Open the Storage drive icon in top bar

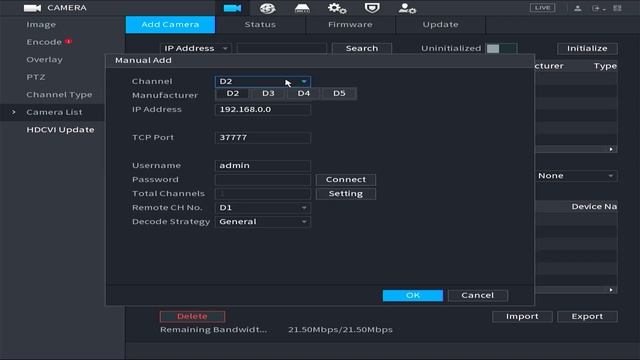pyautogui.click(x=302, y=8)
